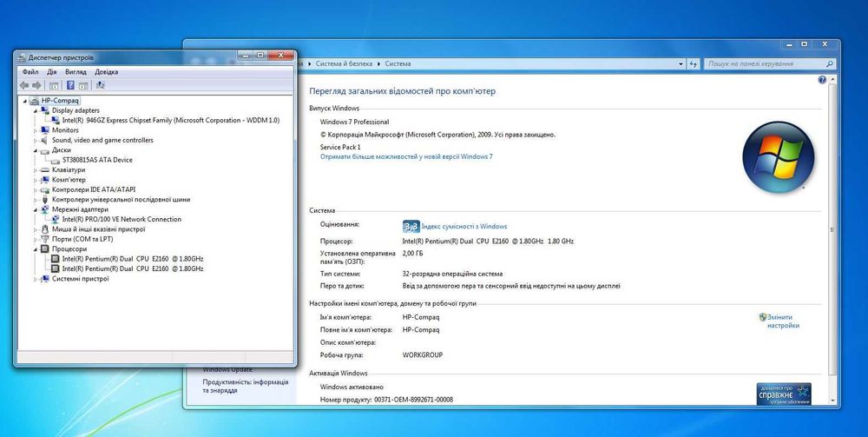
Task: Select Intel(R) PRO/100 VE Network Connection
Action: point(122,219)
